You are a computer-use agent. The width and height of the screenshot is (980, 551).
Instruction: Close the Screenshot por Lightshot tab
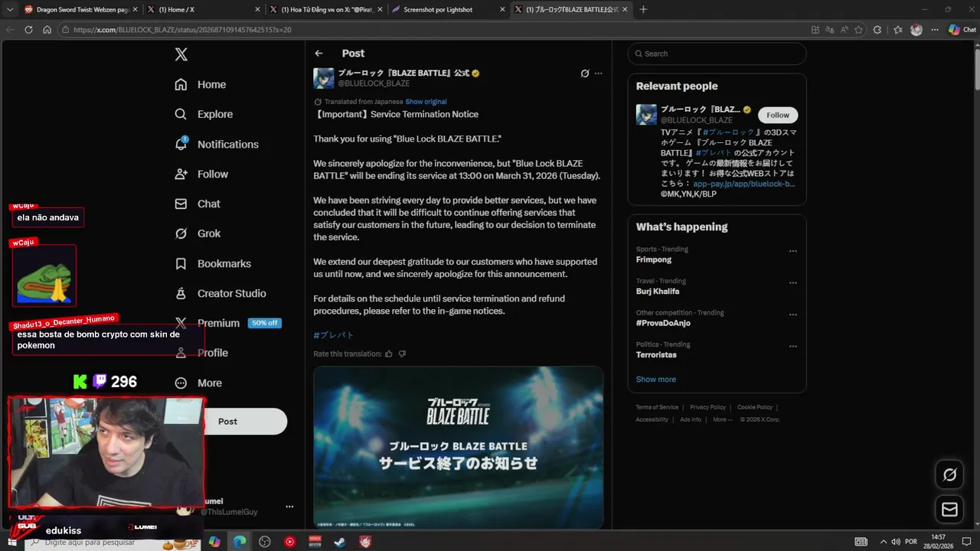[x=502, y=9]
